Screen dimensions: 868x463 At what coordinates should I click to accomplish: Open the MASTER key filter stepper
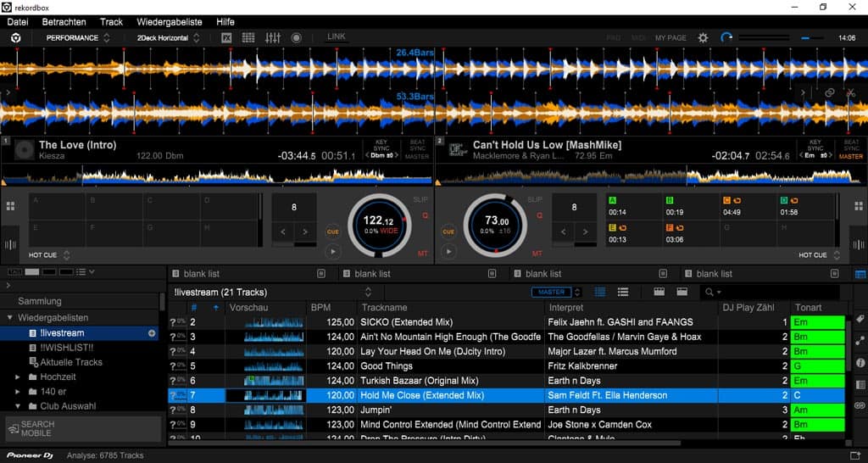tap(577, 292)
